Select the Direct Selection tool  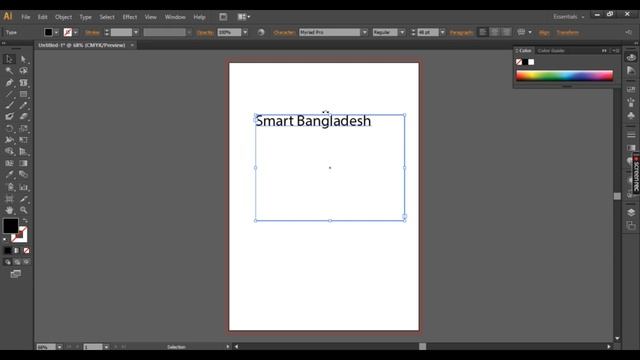pyautogui.click(x=23, y=59)
